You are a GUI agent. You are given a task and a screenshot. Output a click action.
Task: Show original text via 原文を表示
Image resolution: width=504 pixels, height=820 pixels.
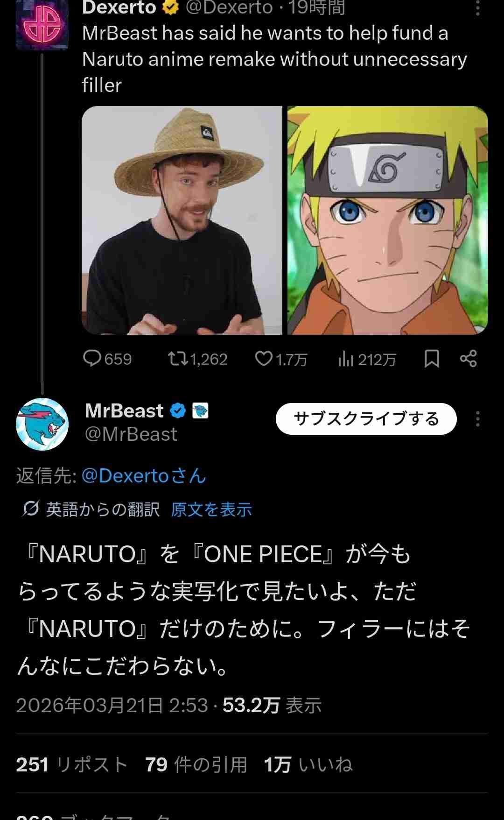211,509
